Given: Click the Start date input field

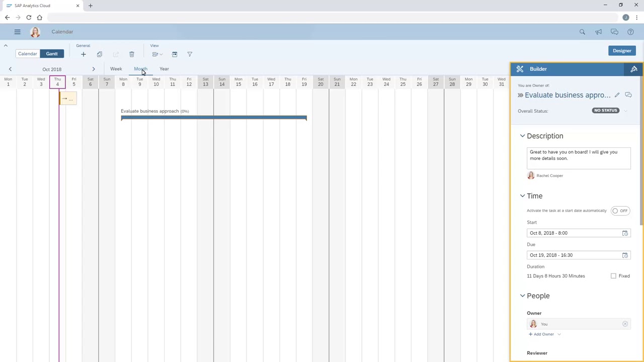Looking at the screenshot, I should [579, 233].
